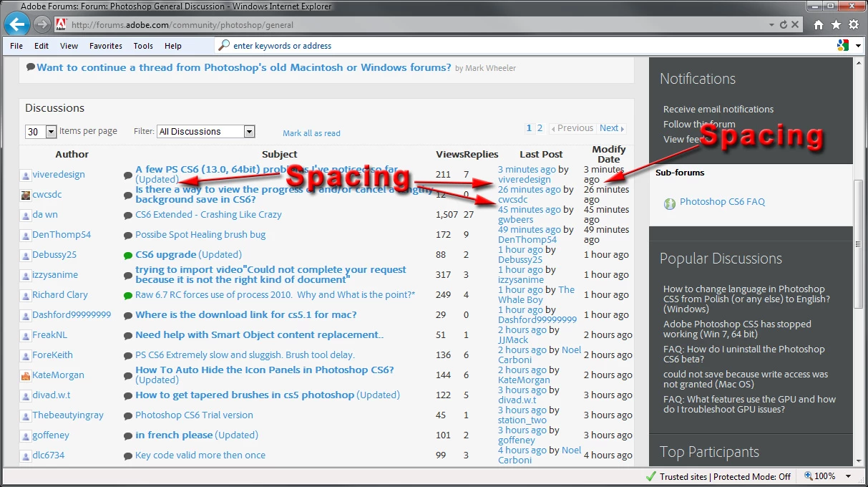
Task: Open Noel Carboni's last post link for ForeKeith thread
Action: click(x=540, y=355)
